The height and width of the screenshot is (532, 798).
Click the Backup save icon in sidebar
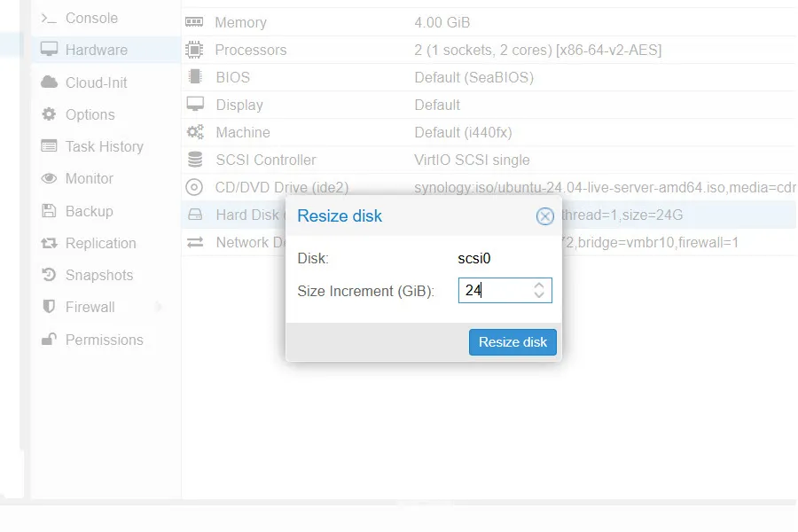point(49,211)
